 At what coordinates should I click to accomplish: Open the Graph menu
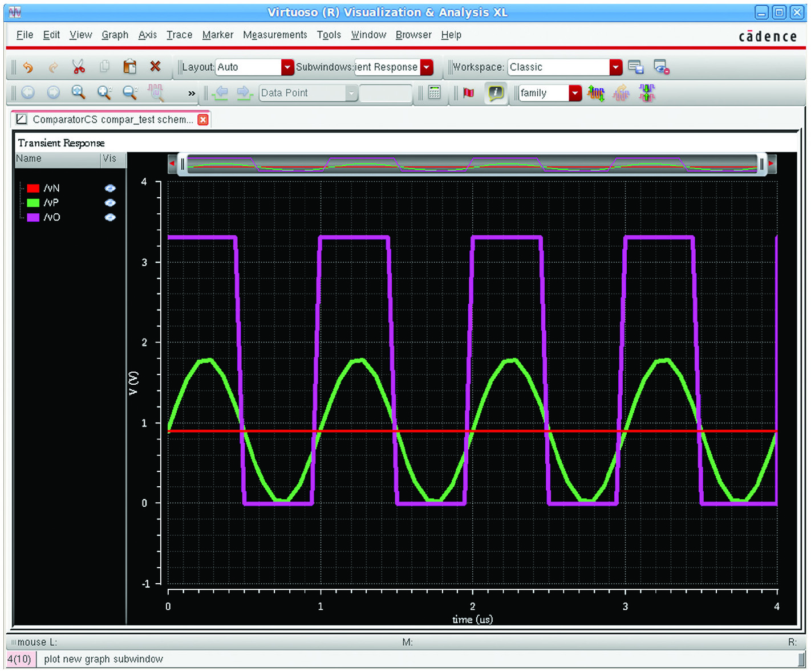click(115, 35)
